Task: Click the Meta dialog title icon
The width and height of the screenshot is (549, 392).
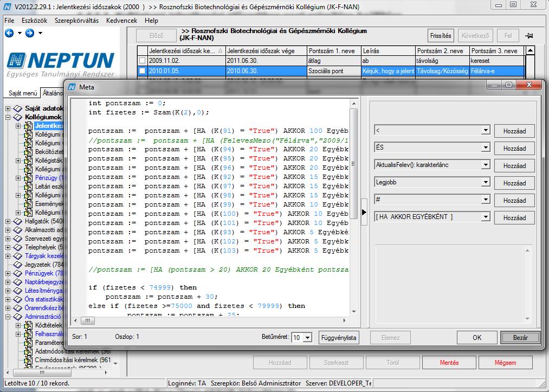Action: point(72,87)
